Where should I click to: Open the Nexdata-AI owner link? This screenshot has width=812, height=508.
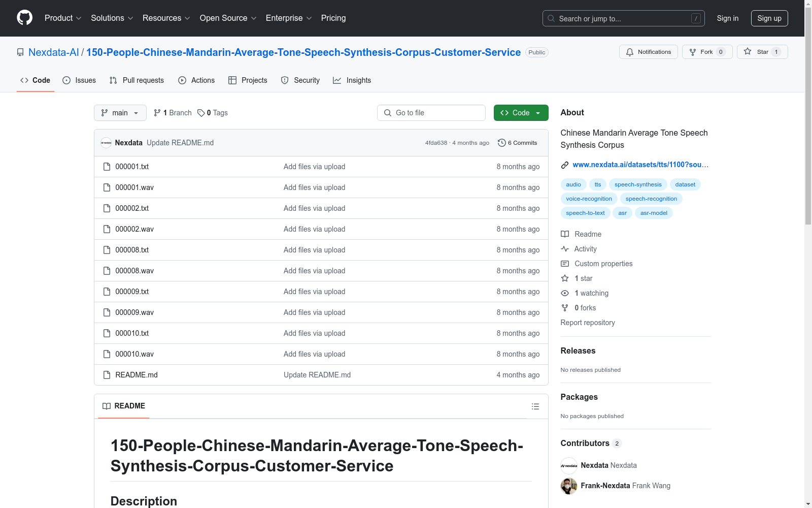click(54, 52)
